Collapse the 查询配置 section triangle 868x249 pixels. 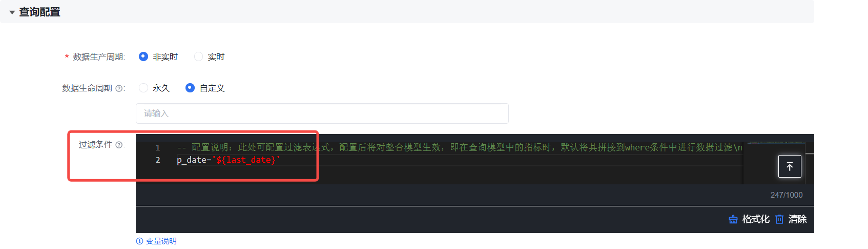[x=12, y=12]
